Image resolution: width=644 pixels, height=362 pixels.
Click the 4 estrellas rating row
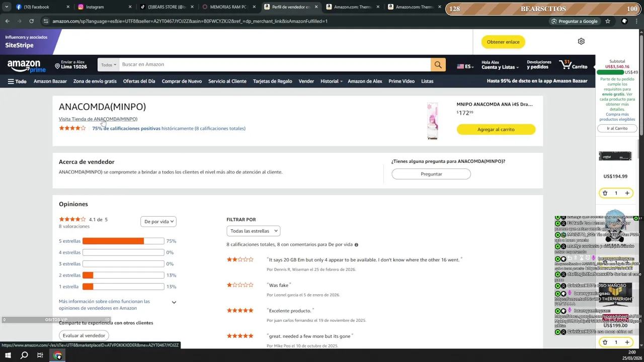coord(117,252)
